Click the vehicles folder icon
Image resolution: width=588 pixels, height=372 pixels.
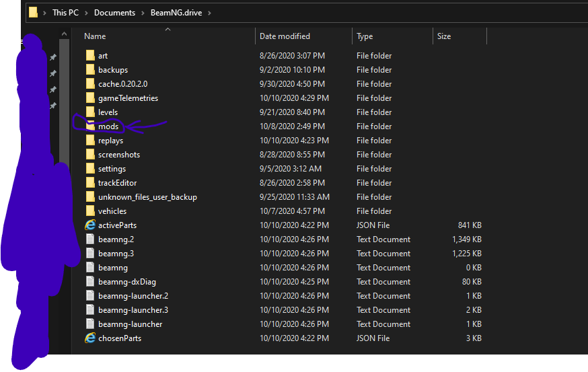coord(90,211)
